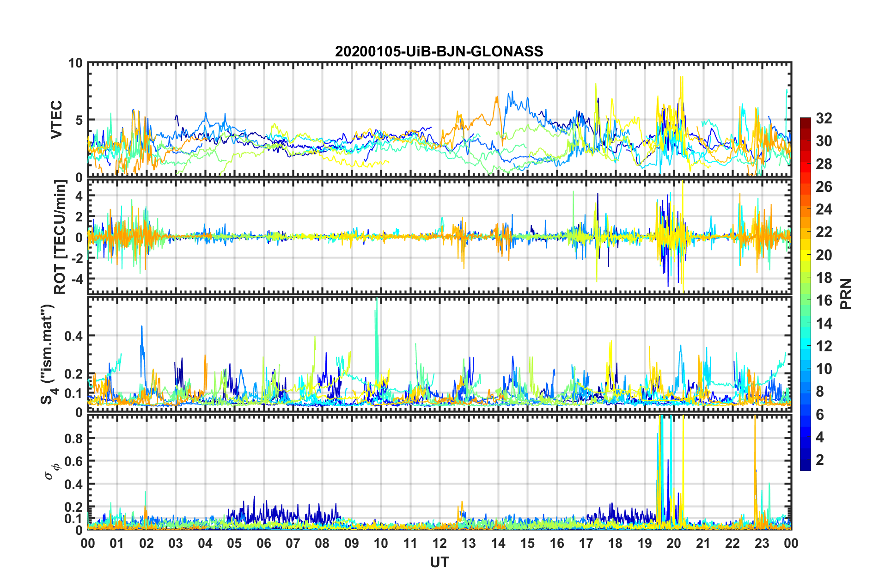
Task: Click x-axis tick label 14
Action: point(498,543)
